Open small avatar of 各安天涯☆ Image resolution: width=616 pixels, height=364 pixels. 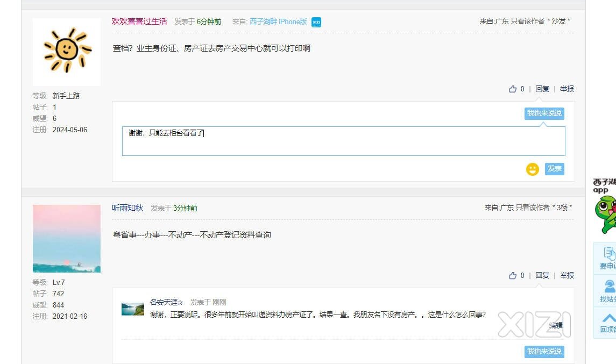(x=133, y=309)
